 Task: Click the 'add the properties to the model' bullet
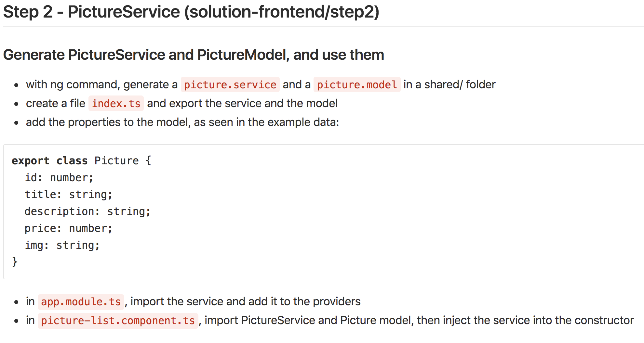coord(182,122)
